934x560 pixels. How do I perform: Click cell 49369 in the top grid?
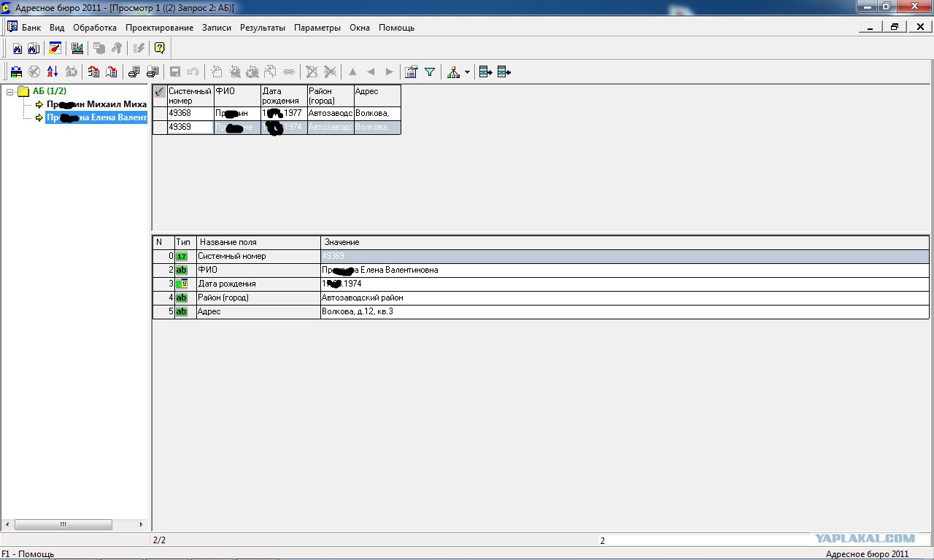point(190,127)
